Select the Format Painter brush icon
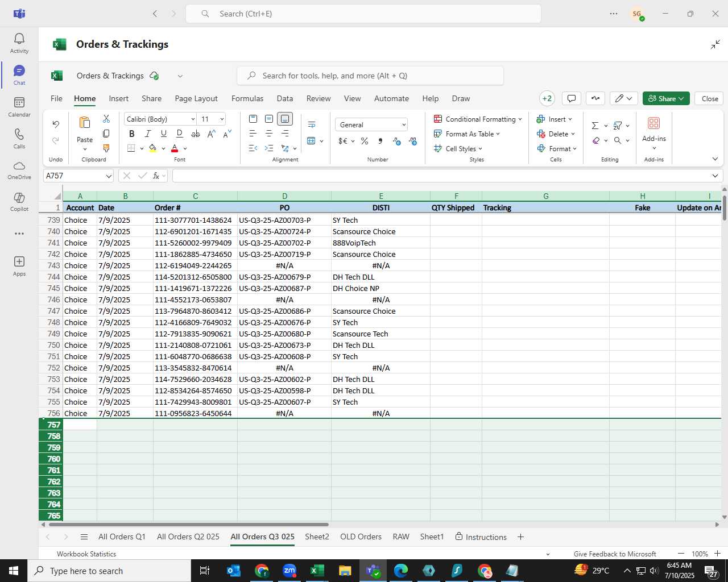Viewport: 728px width, 582px height. coord(106,148)
